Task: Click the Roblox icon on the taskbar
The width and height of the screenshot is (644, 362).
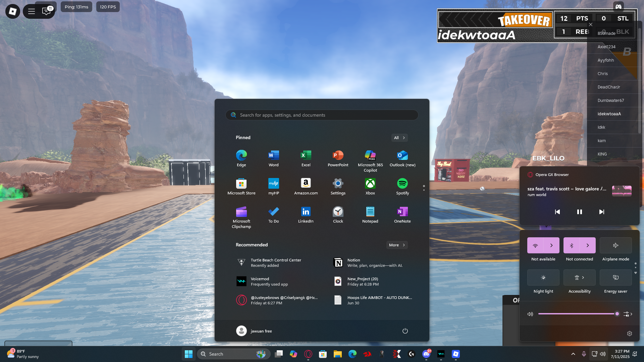Action: 456,354
